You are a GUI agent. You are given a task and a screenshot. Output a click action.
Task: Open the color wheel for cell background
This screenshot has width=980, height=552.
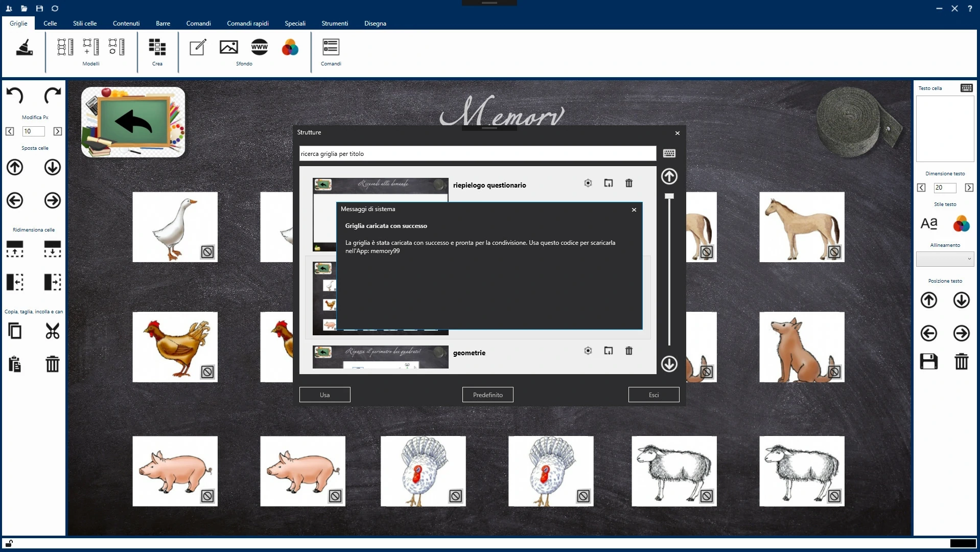click(290, 48)
